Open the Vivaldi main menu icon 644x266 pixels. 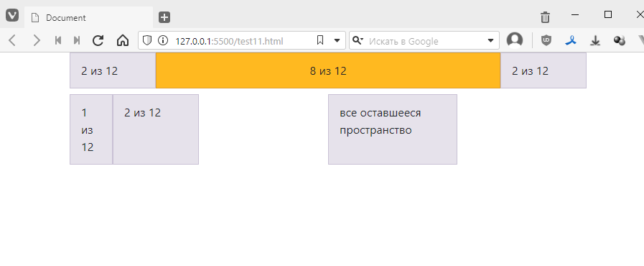tap(12, 16)
